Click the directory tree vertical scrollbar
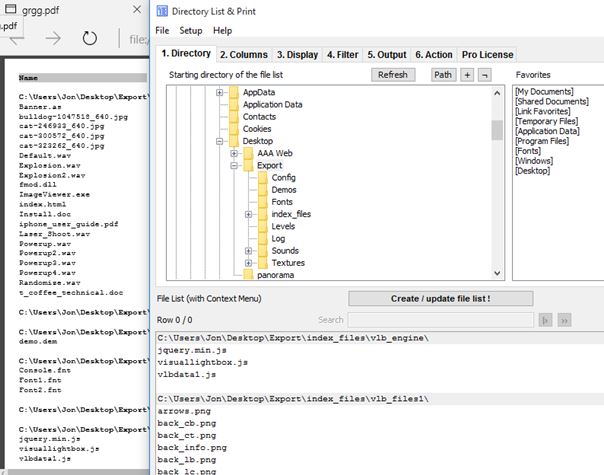The width and height of the screenshot is (604, 475). (497, 180)
